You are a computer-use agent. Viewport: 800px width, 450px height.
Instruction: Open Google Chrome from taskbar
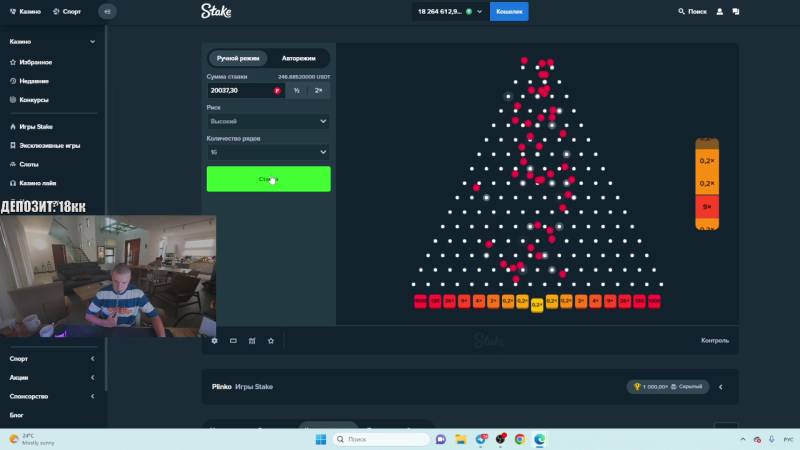520,439
